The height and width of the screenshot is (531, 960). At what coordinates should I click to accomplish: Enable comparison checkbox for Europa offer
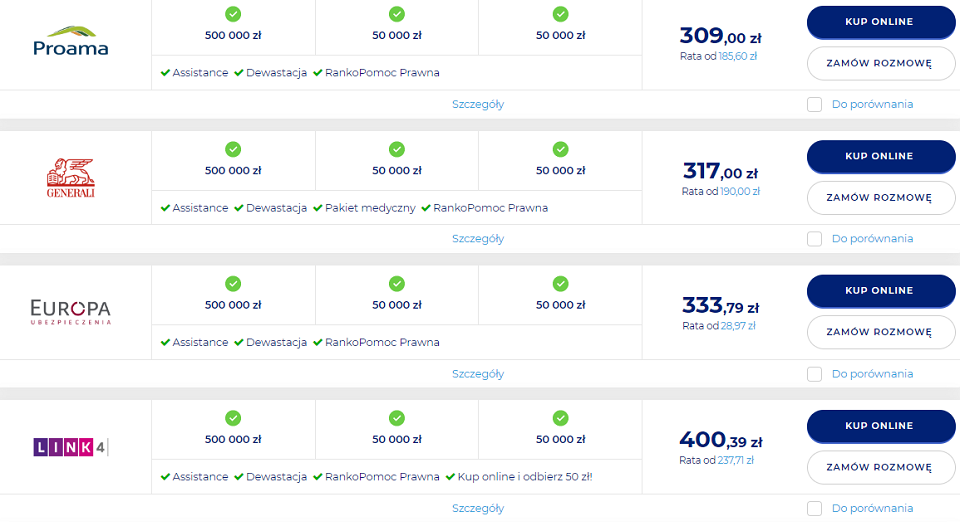[x=814, y=374]
